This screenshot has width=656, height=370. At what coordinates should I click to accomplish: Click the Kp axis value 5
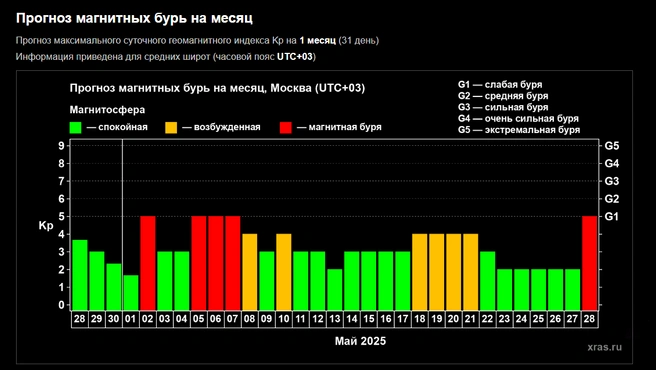click(62, 216)
